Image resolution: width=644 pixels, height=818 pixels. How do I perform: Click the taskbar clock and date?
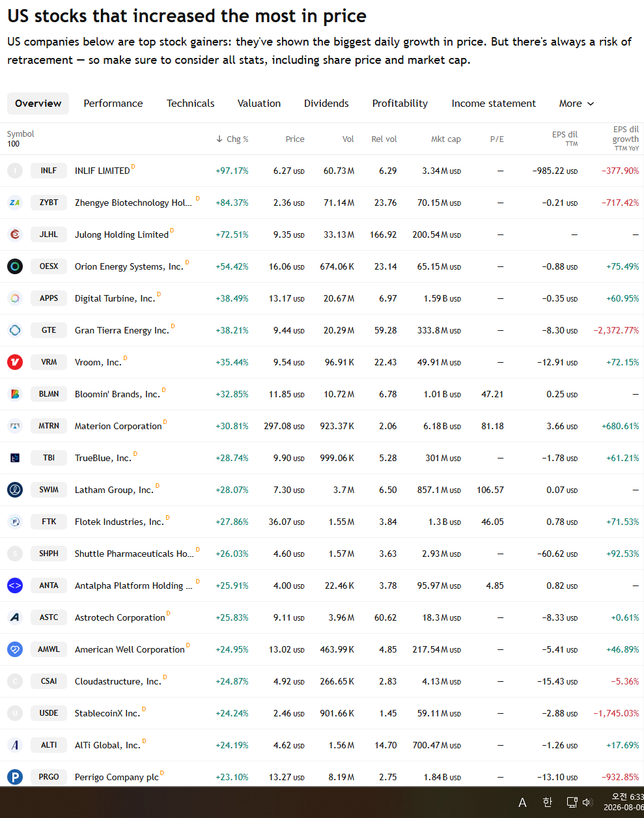(x=623, y=802)
